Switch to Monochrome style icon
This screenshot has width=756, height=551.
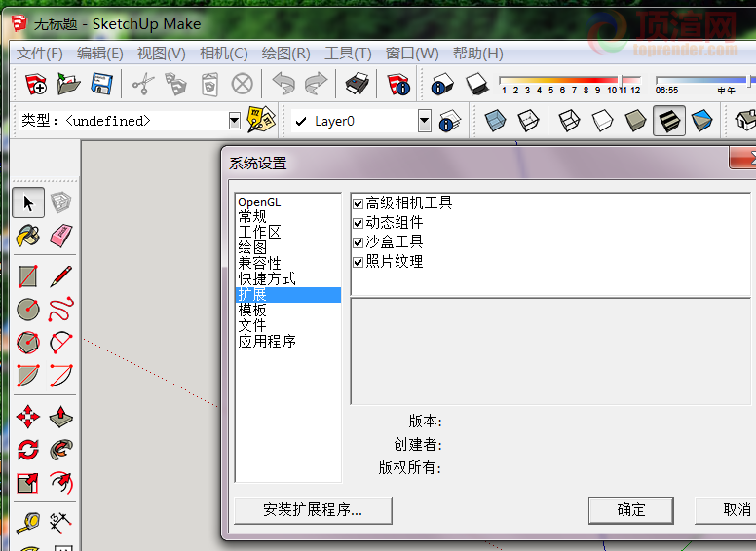[x=702, y=121]
